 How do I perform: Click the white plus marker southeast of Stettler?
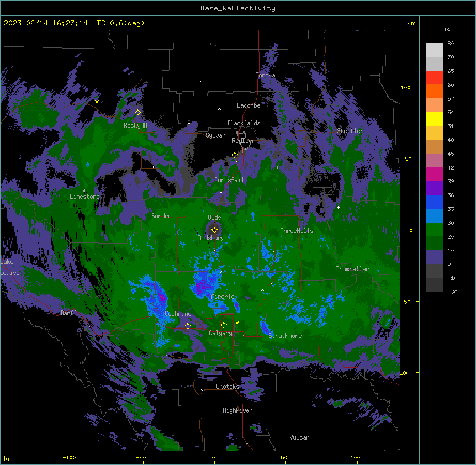(338, 207)
